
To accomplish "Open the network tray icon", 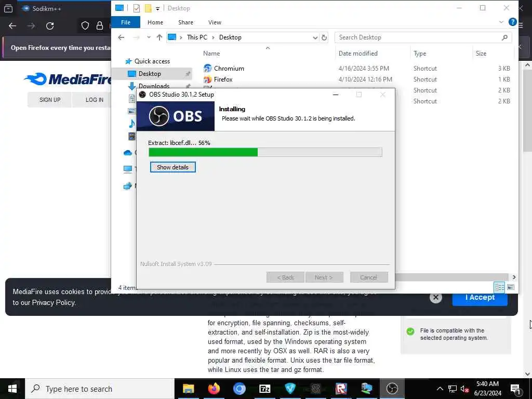I will pos(453,389).
